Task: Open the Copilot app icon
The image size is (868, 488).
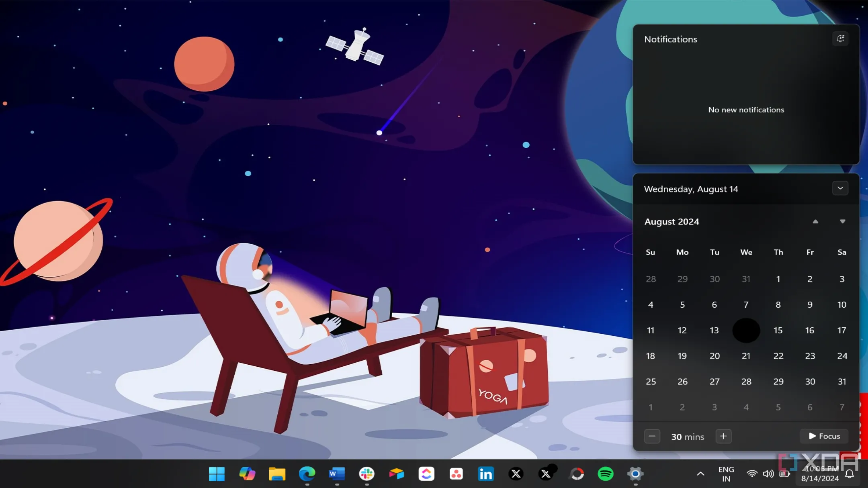Action: [247, 474]
